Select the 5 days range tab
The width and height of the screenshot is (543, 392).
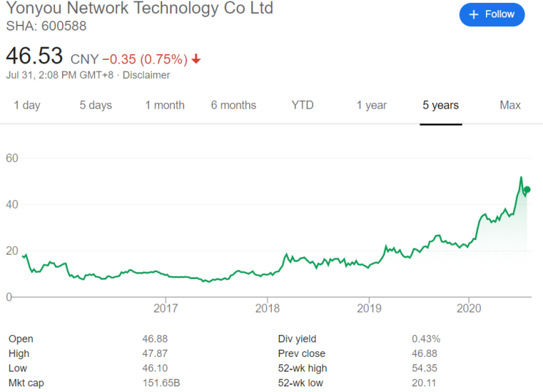coord(96,105)
